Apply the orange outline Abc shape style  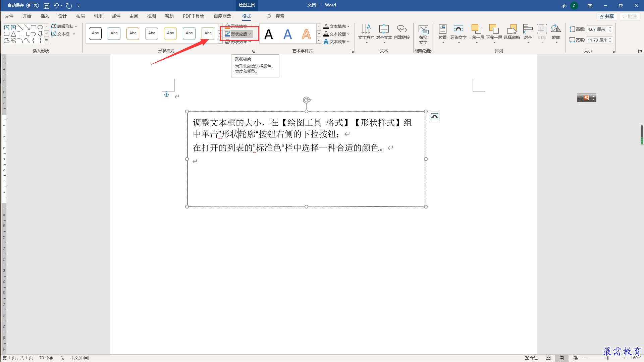[x=133, y=33]
